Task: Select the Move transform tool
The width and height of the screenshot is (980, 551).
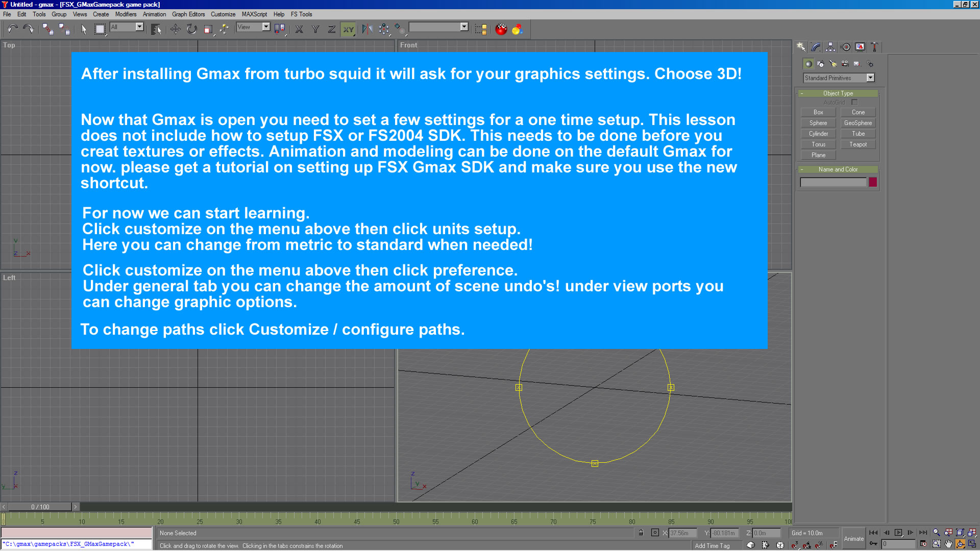Action: 175,29
